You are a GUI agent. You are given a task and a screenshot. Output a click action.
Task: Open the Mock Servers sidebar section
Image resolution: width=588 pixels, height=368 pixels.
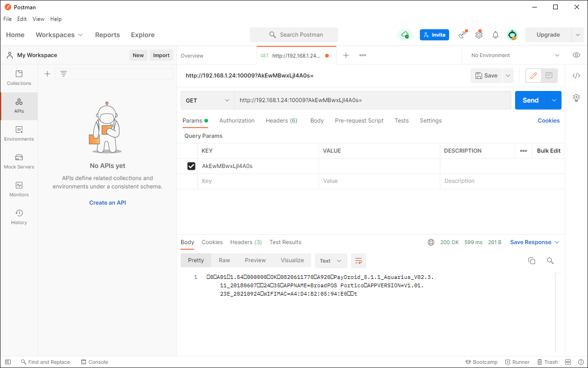(x=19, y=161)
